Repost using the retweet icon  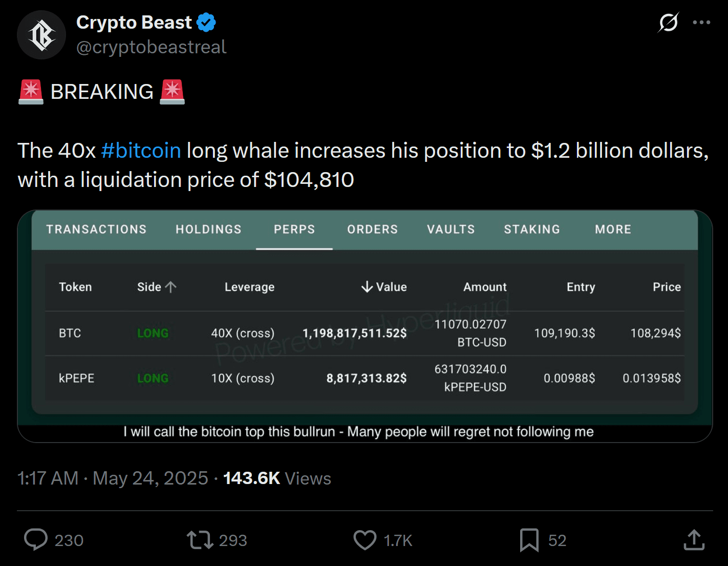pos(200,540)
